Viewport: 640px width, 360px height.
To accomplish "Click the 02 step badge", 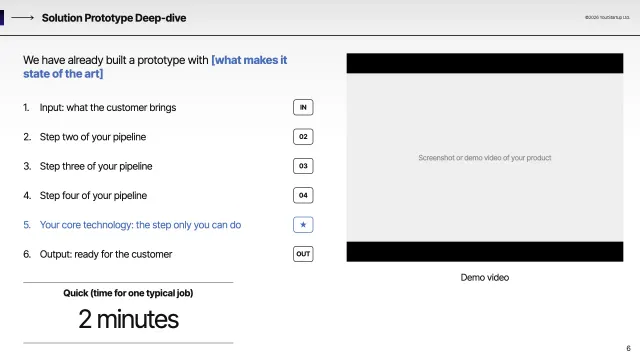I will [303, 137].
